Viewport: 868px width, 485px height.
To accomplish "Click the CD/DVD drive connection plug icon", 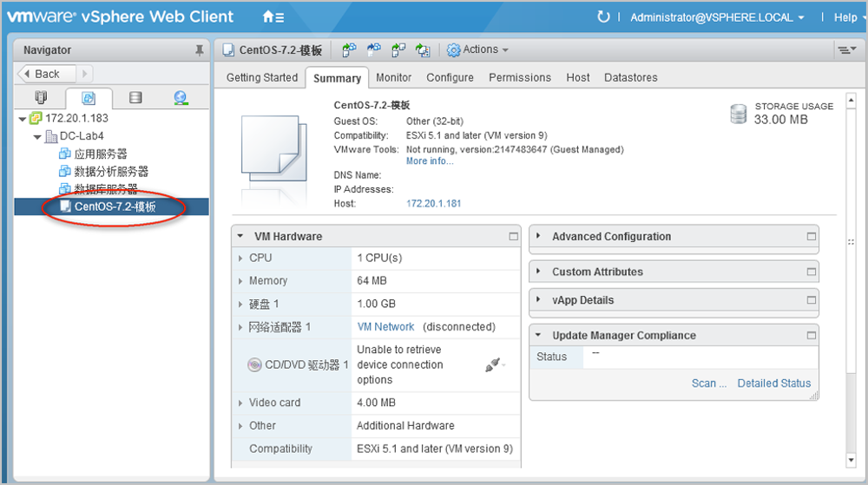I will [493, 365].
